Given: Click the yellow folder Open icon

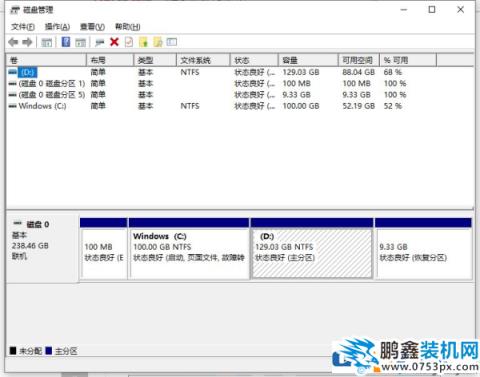Looking at the screenshot, I should pos(143,42).
